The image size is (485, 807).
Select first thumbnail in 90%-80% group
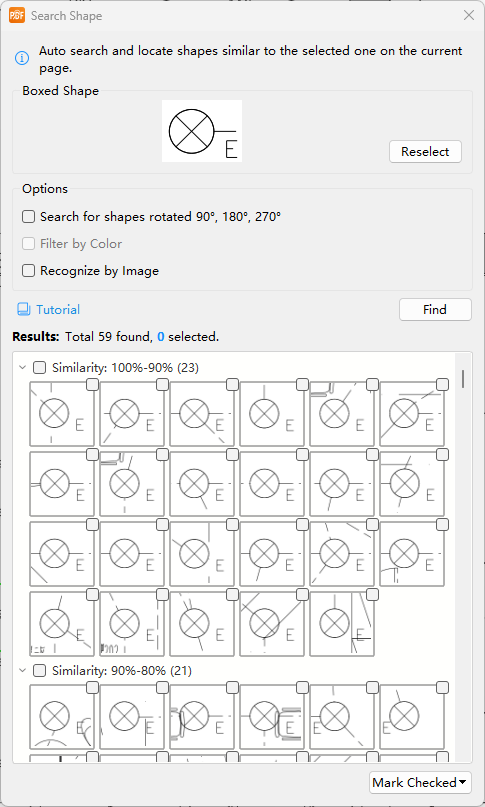point(62,717)
